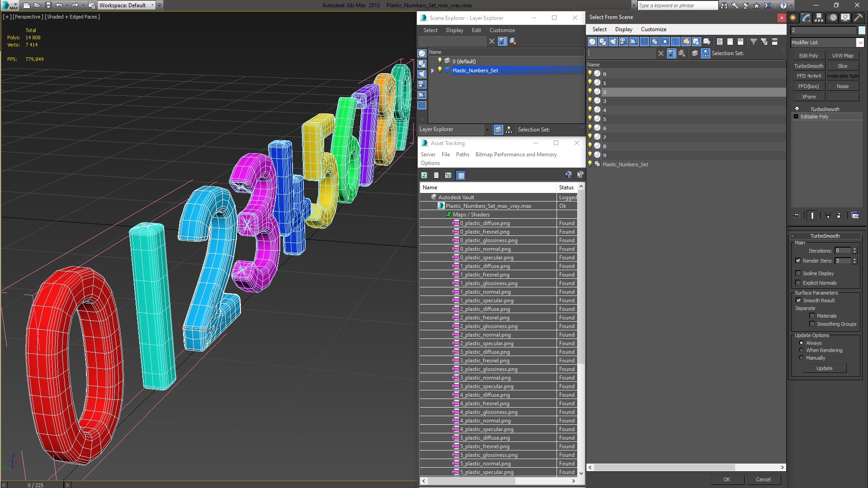868x488 pixels.
Task: Open the Utilities hammer tab
Action: click(x=858, y=18)
